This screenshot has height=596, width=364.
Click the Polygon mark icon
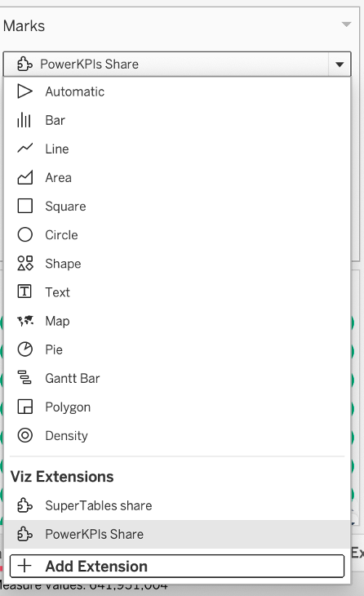coord(24,407)
